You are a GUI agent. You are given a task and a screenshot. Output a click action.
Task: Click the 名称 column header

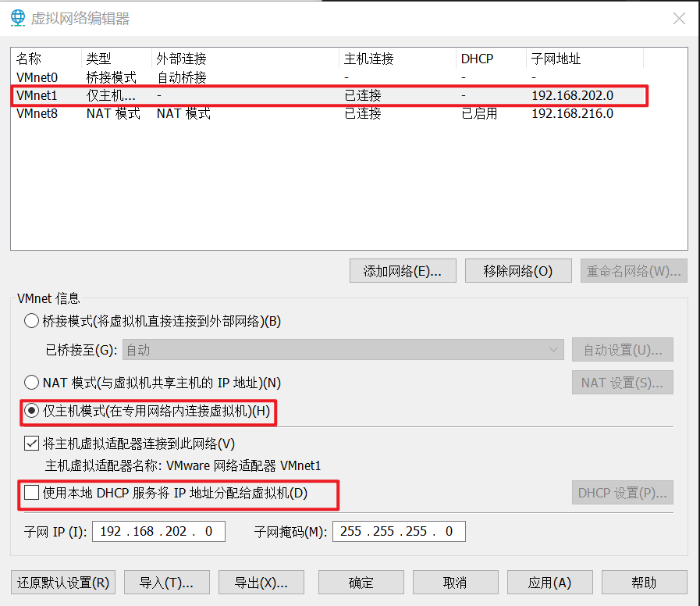click(46, 59)
